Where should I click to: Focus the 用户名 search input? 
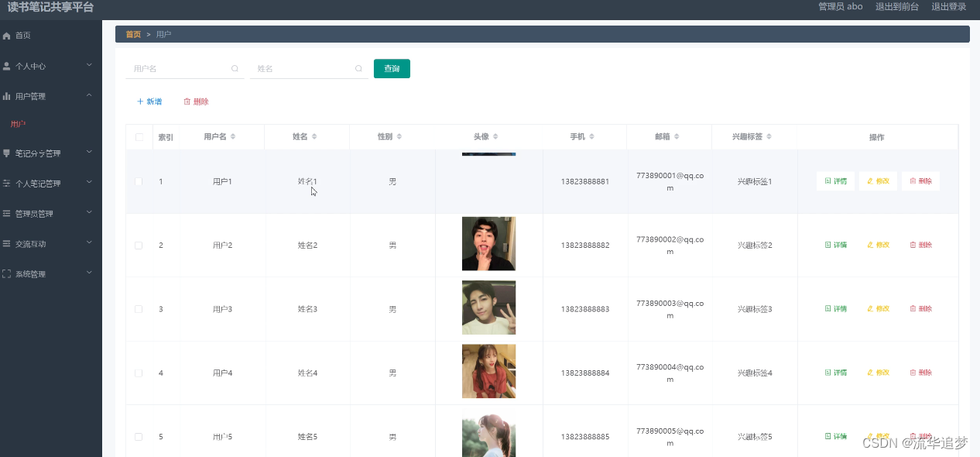point(184,68)
